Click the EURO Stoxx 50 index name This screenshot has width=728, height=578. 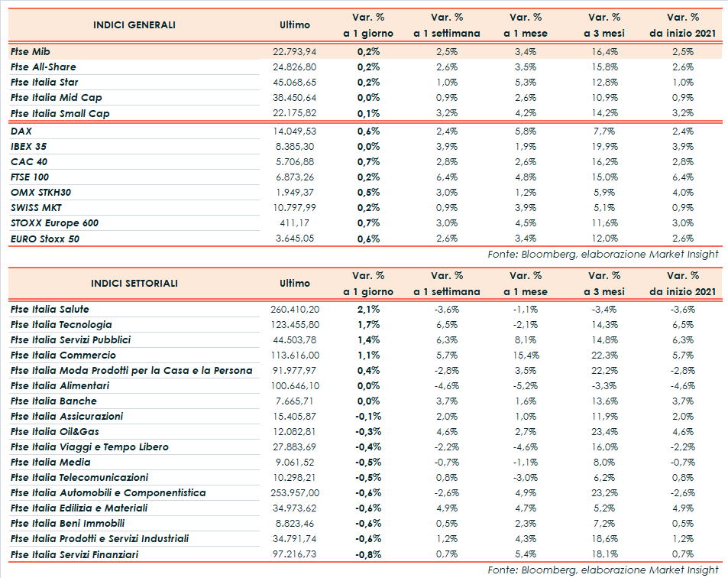pos(45,239)
